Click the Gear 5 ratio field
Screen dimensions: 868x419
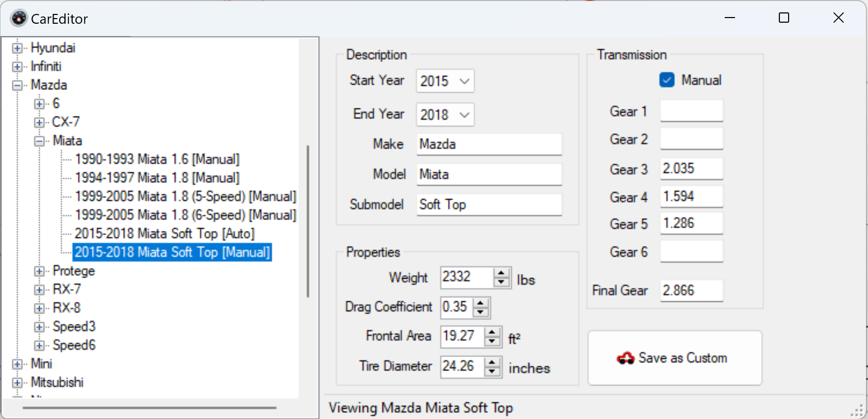[x=692, y=223]
